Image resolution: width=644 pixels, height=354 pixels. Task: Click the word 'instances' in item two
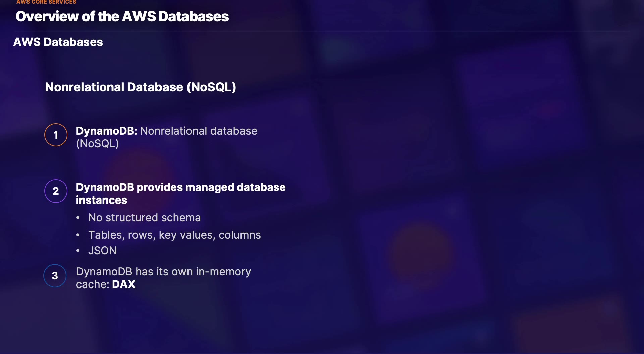pyautogui.click(x=101, y=200)
